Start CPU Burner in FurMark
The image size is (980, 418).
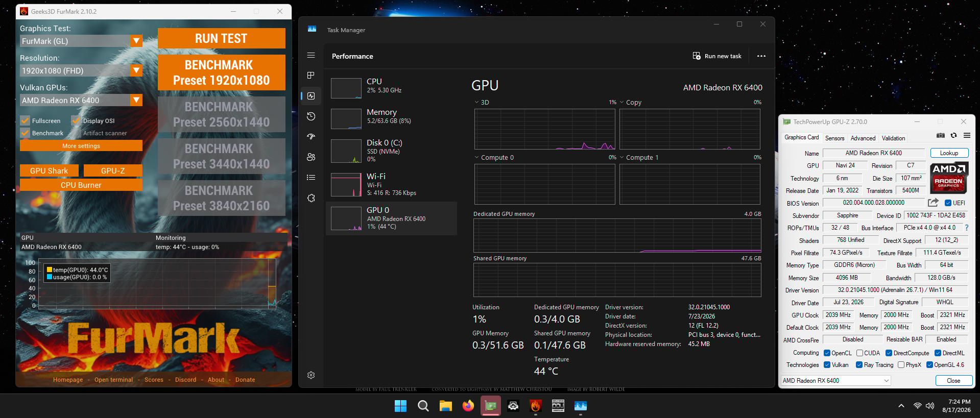click(81, 185)
